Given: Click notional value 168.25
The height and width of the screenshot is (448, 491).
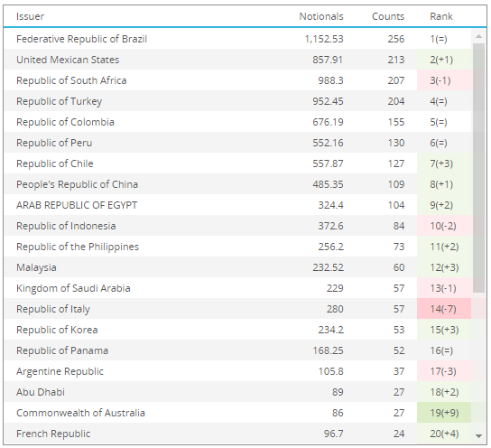Looking at the screenshot, I should [x=328, y=350].
